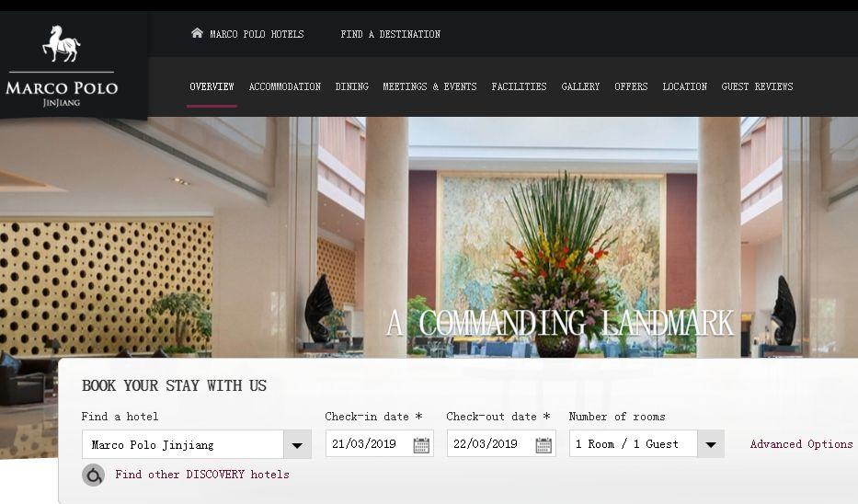Screen dimensions: 858x504
Task: Open the Dining tab
Action: [352, 86]
